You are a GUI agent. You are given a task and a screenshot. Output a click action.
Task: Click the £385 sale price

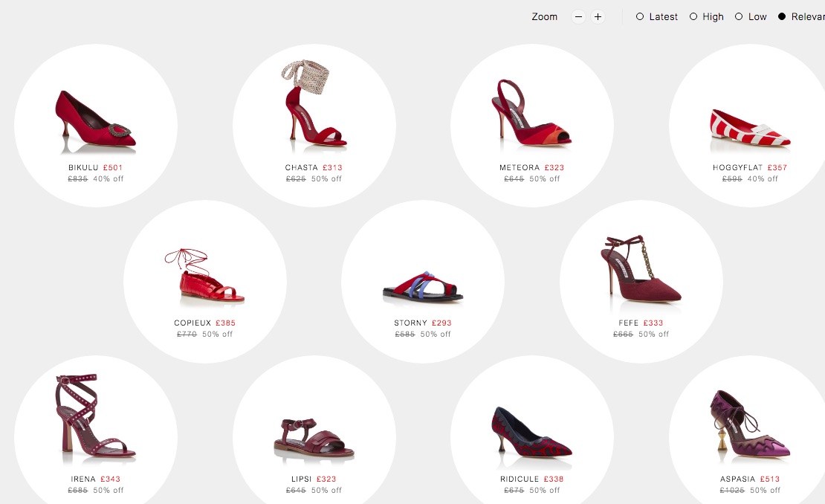(225, 323)
